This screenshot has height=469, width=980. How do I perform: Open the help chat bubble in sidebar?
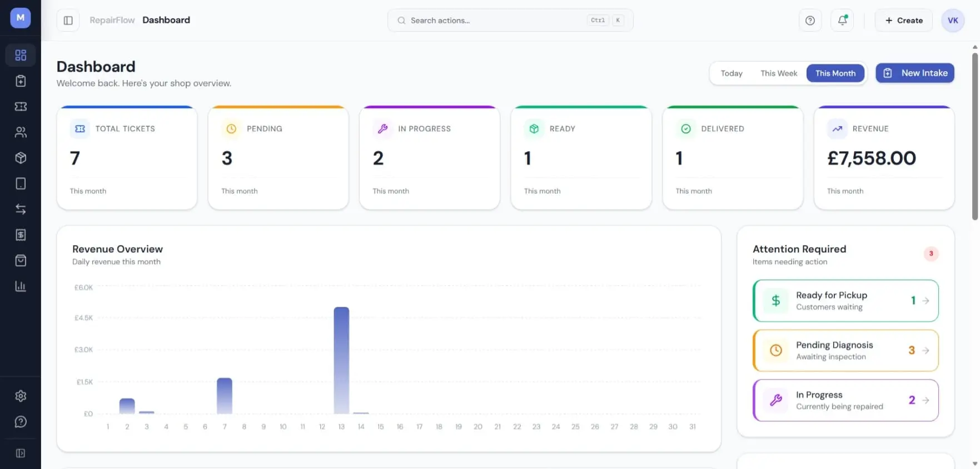[21, 422]
